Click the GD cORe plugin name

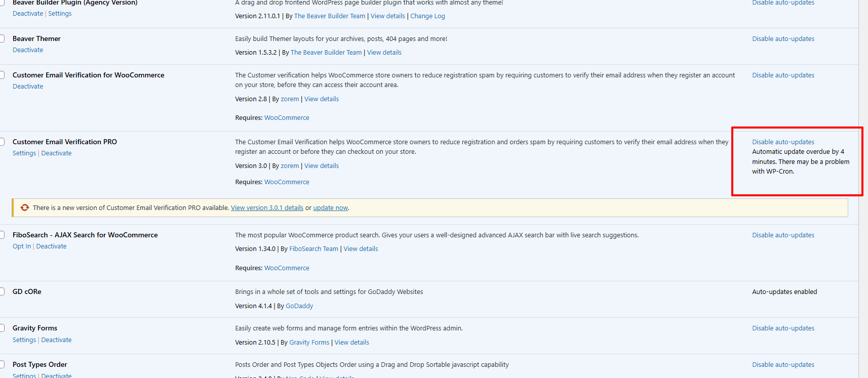click(27, 291)
